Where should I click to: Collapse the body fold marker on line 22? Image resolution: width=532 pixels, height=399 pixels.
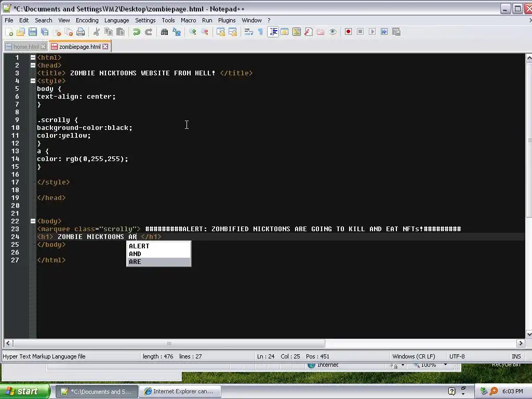[33, 221]
